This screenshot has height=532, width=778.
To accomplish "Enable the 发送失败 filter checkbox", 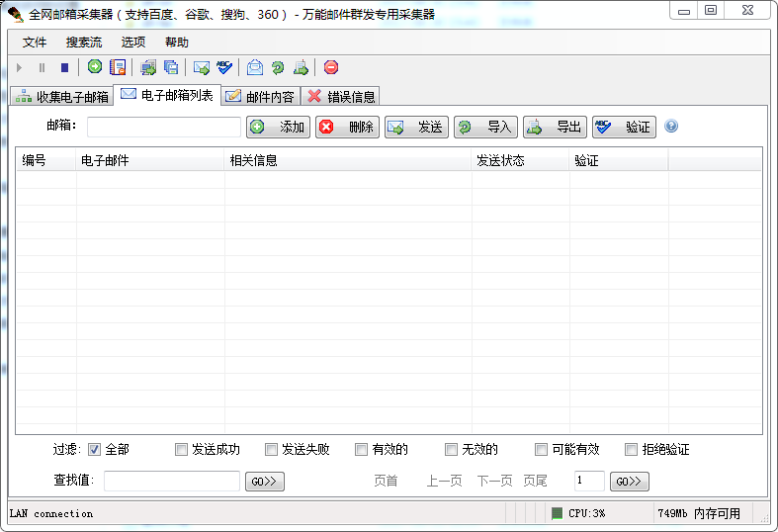I will 271,450.
